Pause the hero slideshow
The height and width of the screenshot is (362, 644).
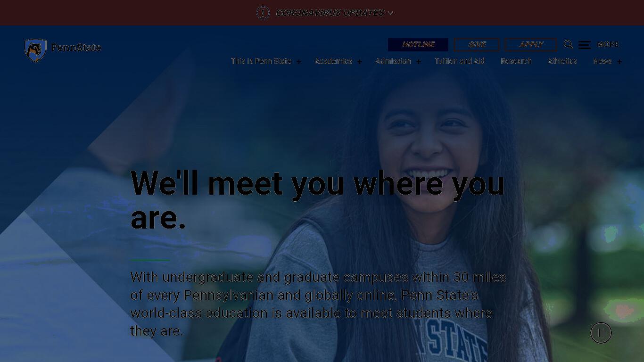(x=601, y=333)
